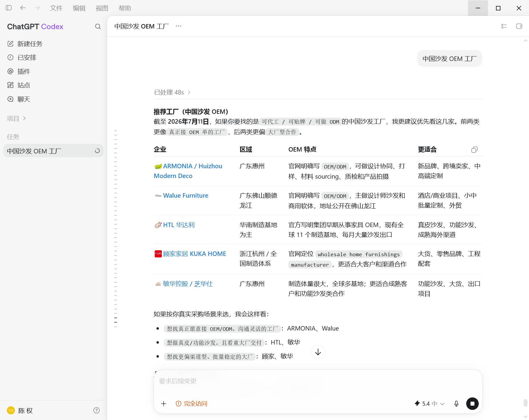The height and width of the screenshot is (420, 529).
Task: Click the OEM 特点 column header
Action: 302,150
